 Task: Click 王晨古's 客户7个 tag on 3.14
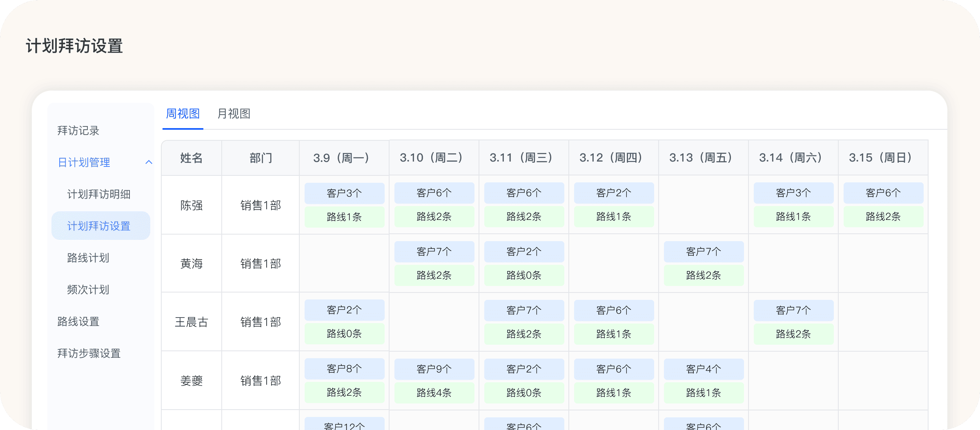pos(793,310)
